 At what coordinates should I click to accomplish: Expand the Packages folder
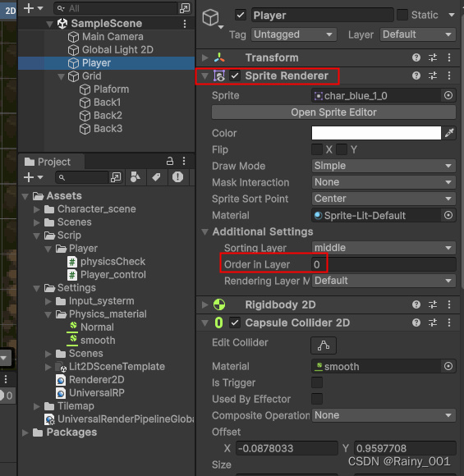pos(25,433)
